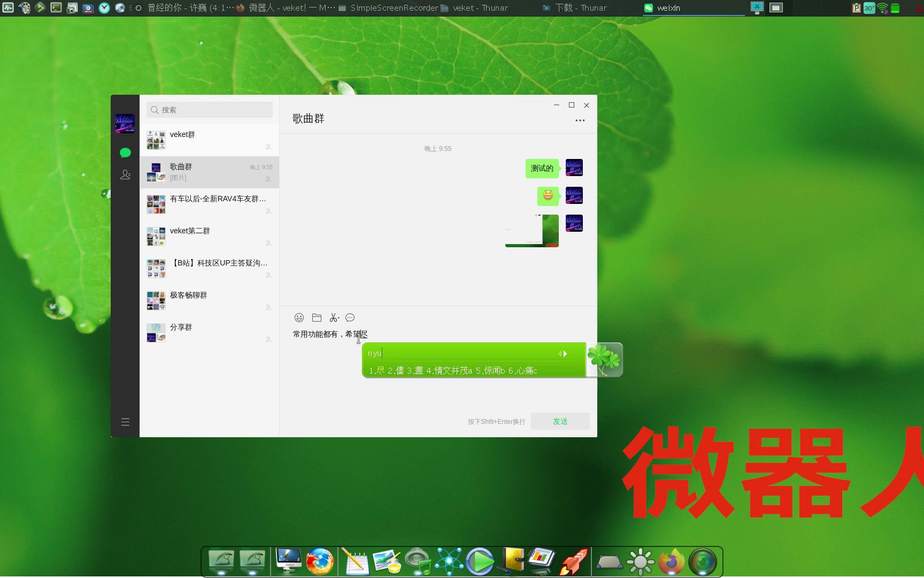Choose IME candidate 4.情文并茂
The image size is (924, 578).
click(x=449, y=370)
